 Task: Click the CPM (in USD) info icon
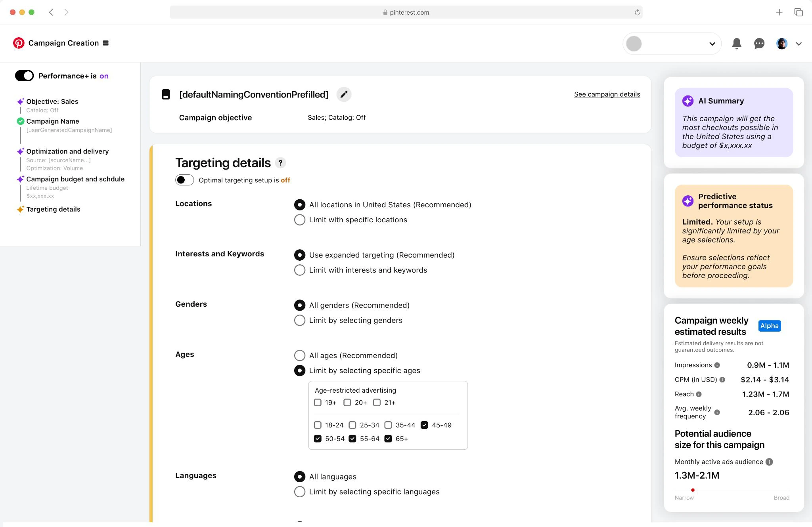(722, 380)
